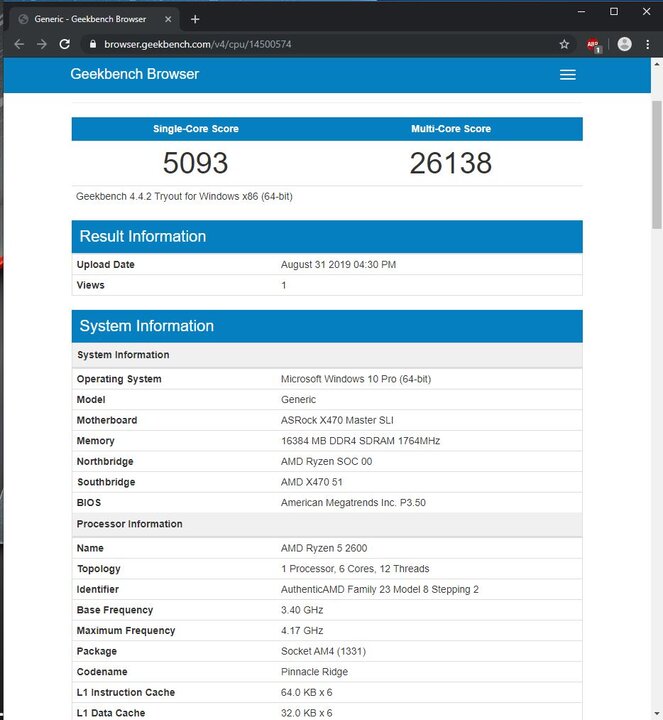This screenshot has height=720, width=663.
Task: Click the Result Information heading
Action: pos(143,236)
